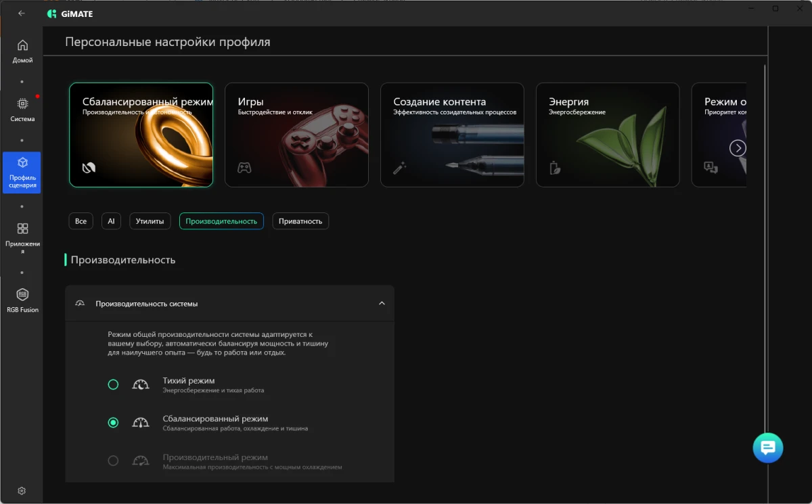This screenshot has width=812, height=504.
Task: Collapse the Производительность системы section
Action: 382,304
